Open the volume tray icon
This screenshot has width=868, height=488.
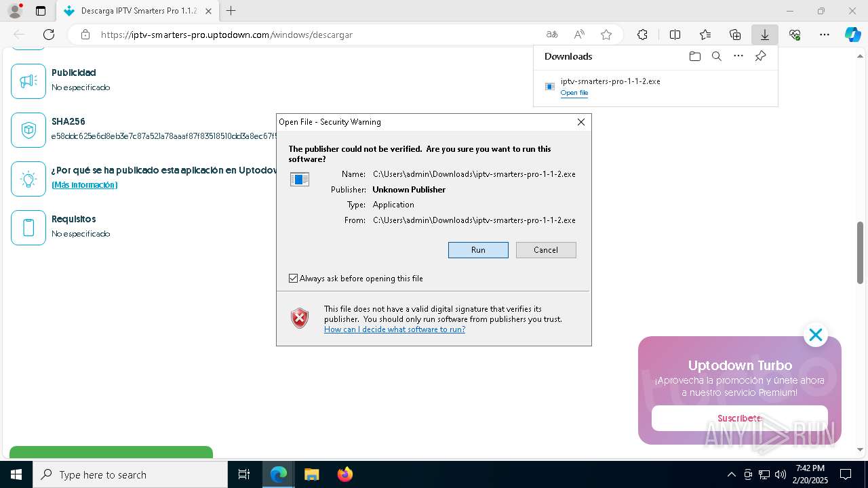[780, 474]
